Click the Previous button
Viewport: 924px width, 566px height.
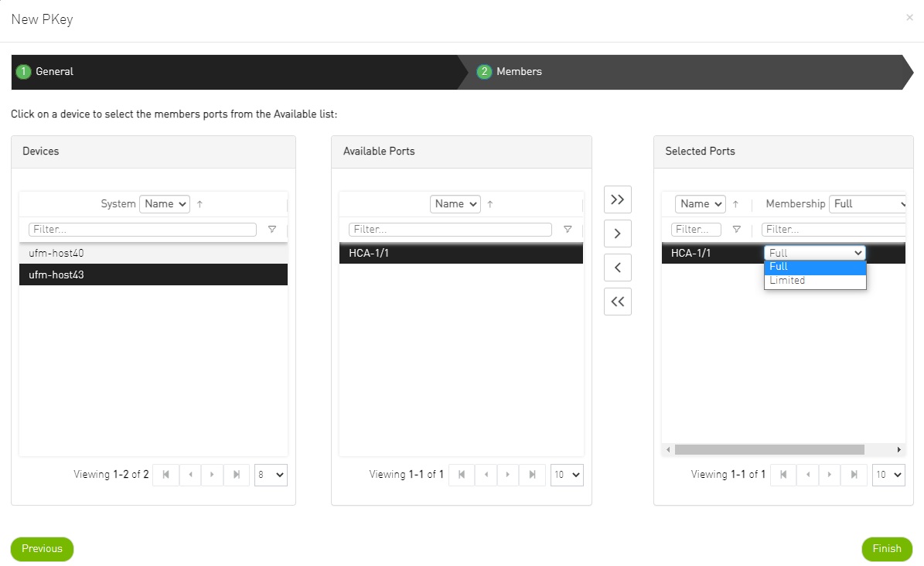[42, 549]
